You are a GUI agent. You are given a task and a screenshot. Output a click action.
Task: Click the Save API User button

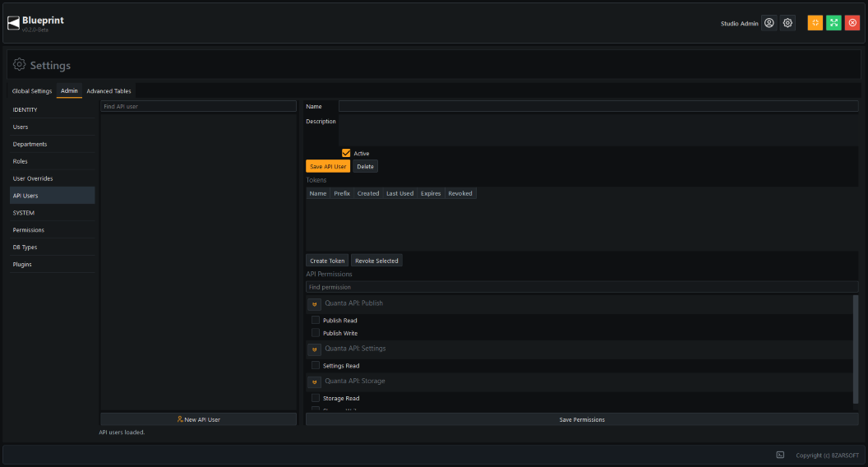click(328, 166)
